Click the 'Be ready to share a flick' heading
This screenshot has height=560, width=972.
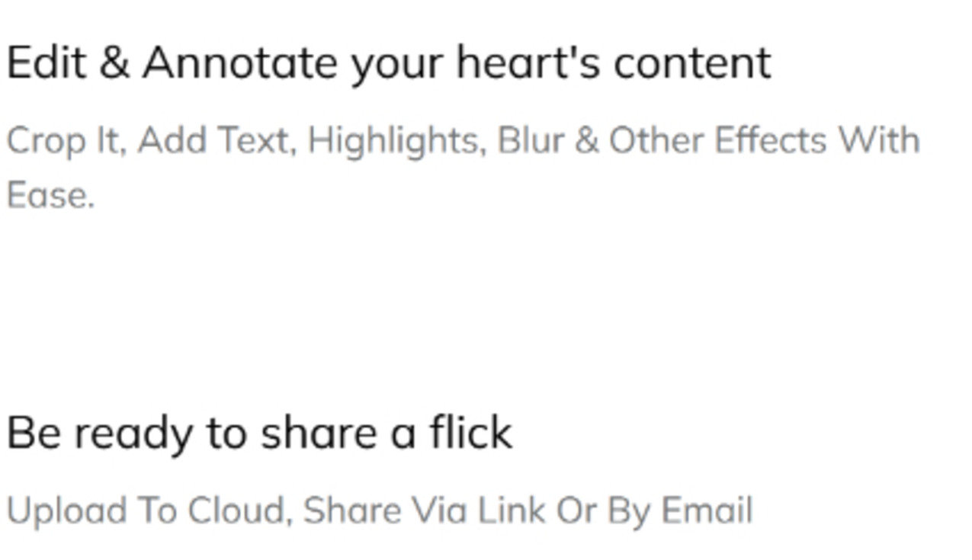[259, 433]
